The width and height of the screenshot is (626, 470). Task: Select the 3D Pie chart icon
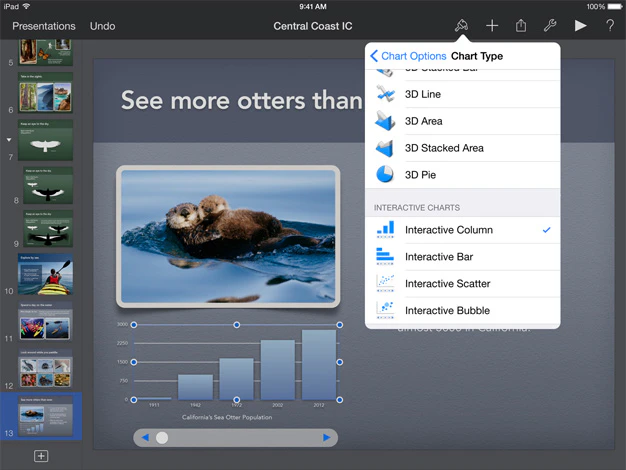pos(385,175)
